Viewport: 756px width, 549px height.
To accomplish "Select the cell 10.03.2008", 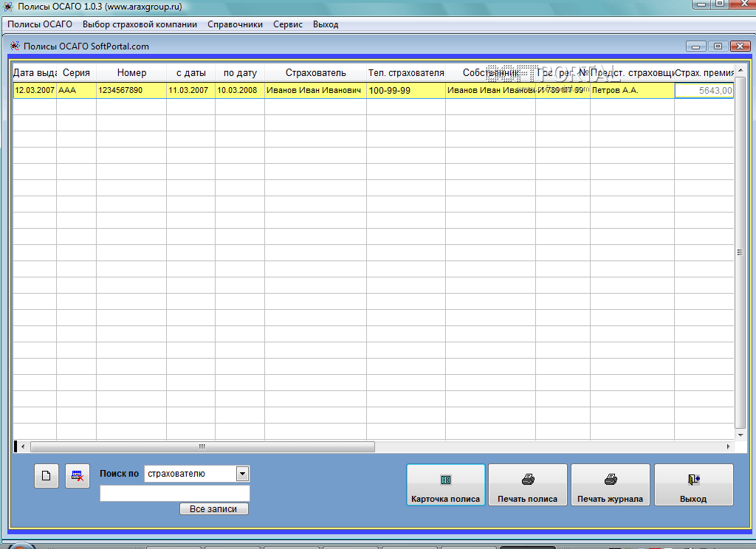I will [x=240, y=90].
